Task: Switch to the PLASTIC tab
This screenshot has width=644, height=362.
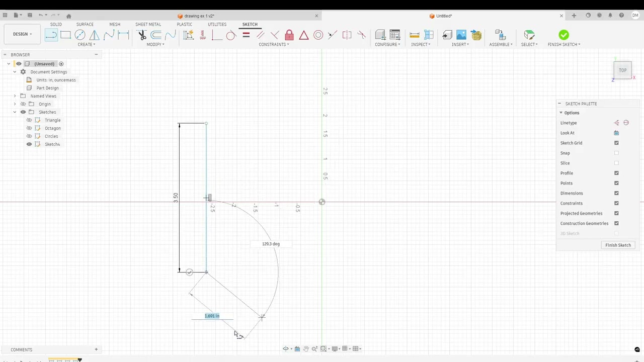Action: click(184, 24)
